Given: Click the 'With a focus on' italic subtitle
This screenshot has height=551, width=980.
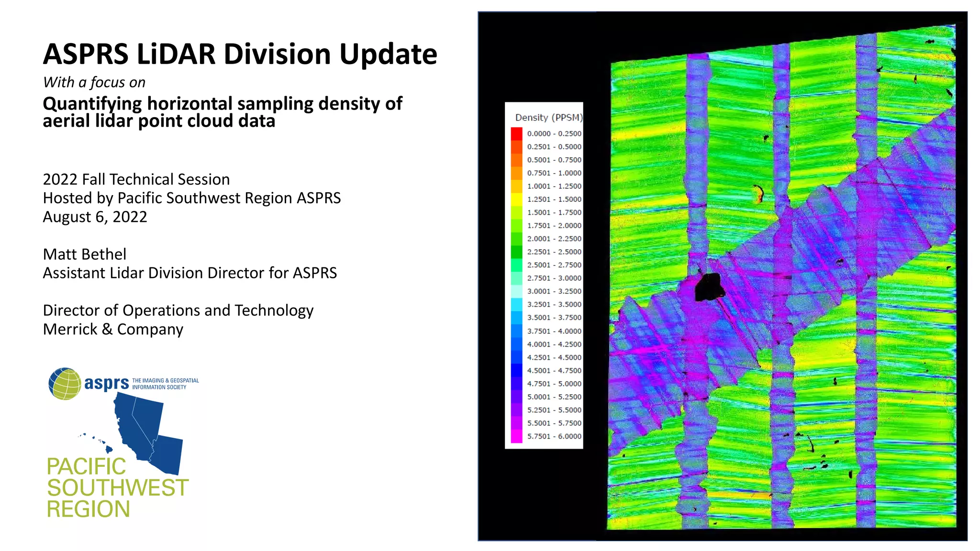Looking at the screenshot, I should (94, 82).
